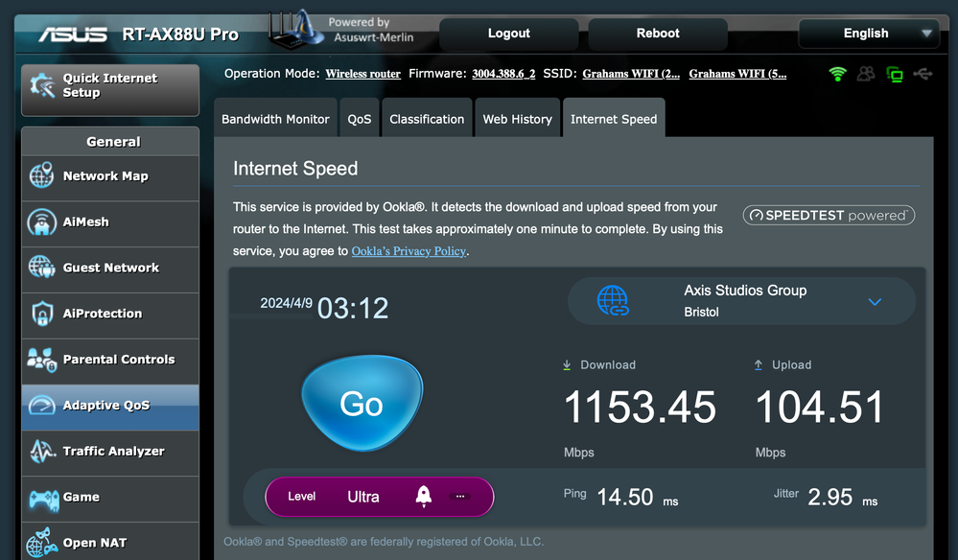The image size is (958, 560).
Task: Click the Open NAT icon
Action: 41,543
